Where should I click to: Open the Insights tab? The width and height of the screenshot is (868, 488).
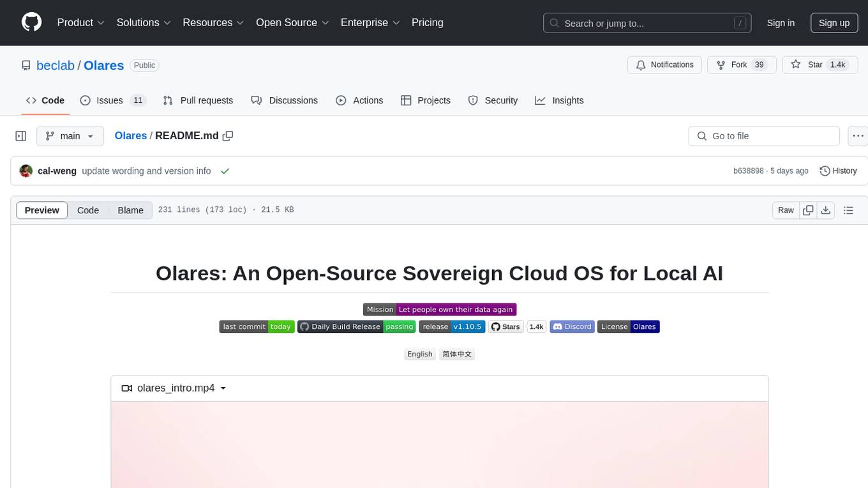559,100
